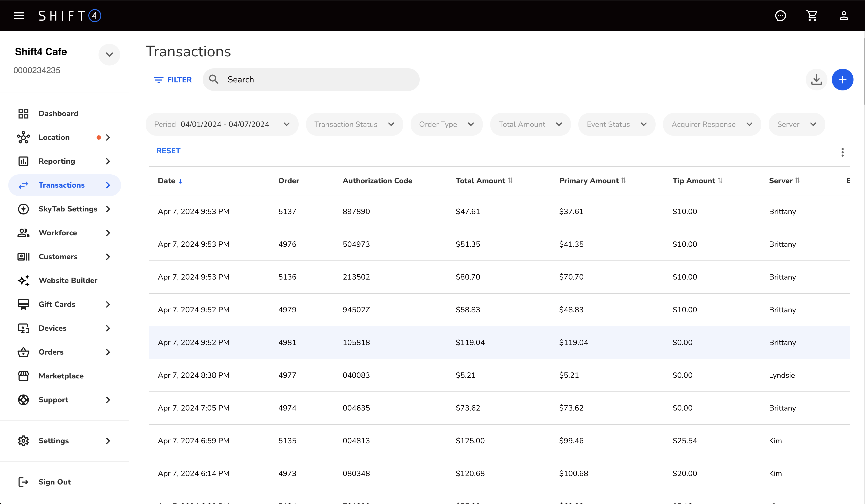Click the RESET filters link
This screenshot has width=865, height=504.
coord(168,151)
